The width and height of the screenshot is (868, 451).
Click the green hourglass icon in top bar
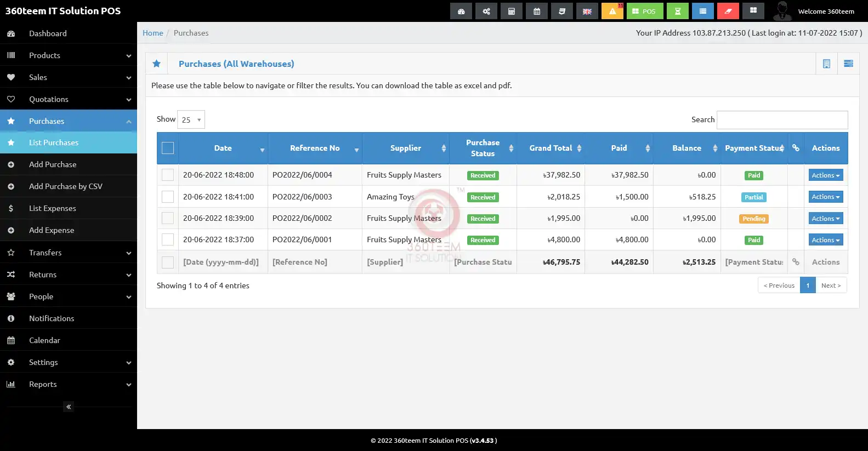[678, 11]
